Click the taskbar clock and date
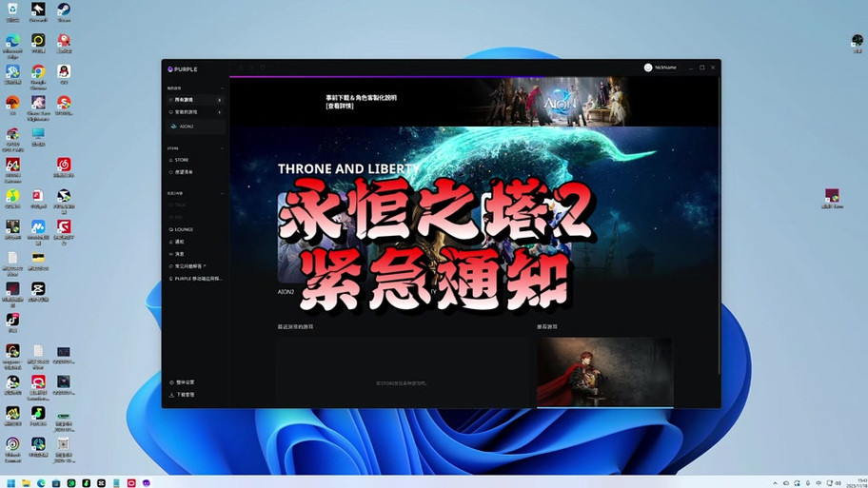Screen dimensions: 868x488 (x=858, y=483)
